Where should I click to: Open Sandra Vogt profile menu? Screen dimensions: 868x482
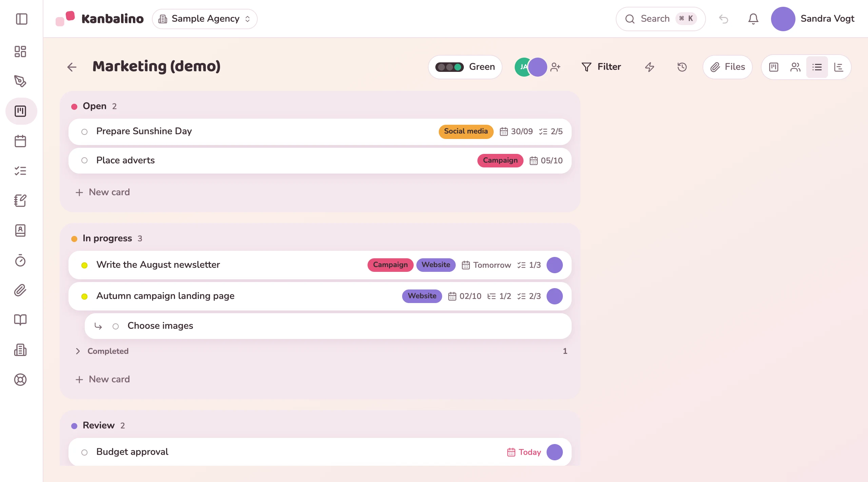[x=813, y=19]
